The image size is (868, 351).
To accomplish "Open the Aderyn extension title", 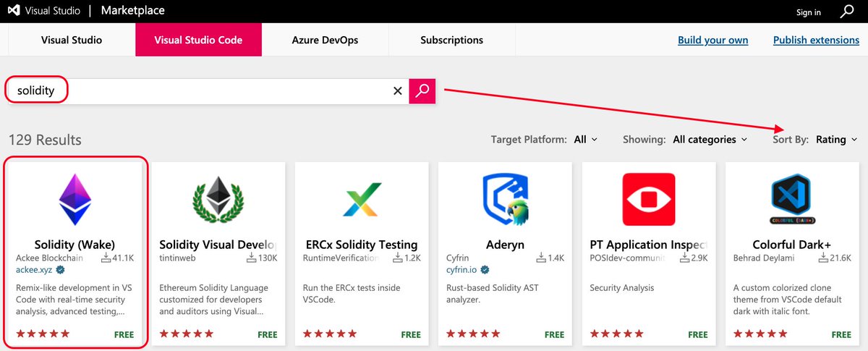I will [x=505, y=245].
